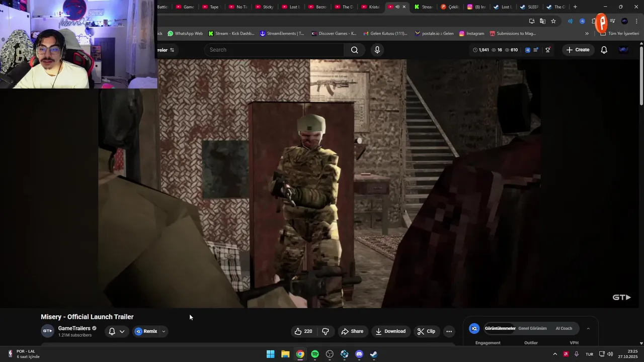Click the tray microphone icon

tap(577, 354)
